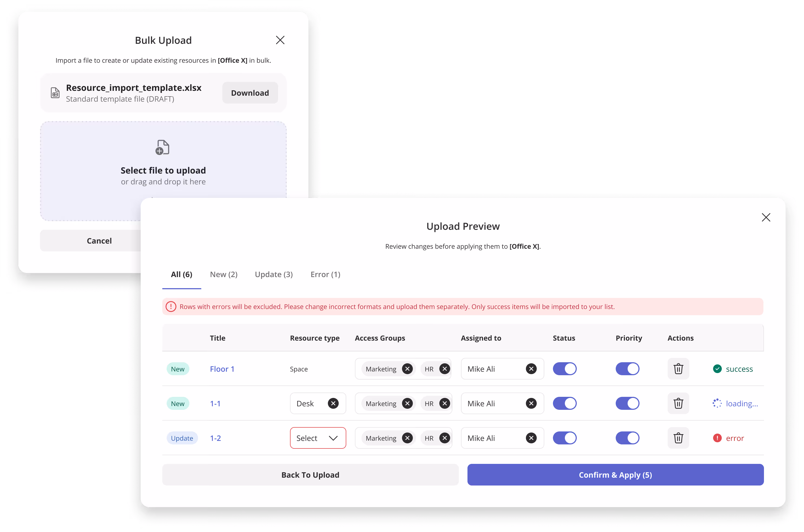The height and width of the screenshot is (532, 804).
Task: Click the red error icon in row 1-2
Action: point(717,438)
